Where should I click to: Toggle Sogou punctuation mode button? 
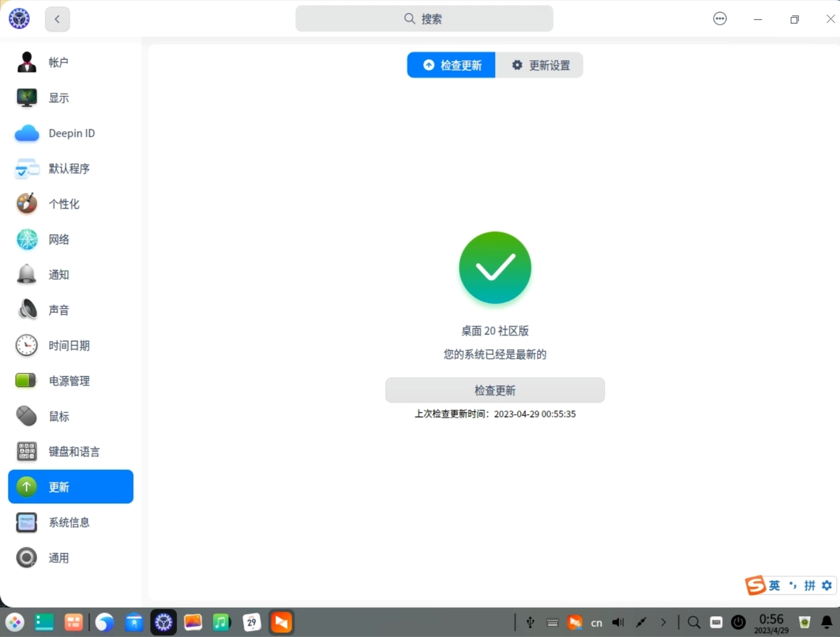793,586
